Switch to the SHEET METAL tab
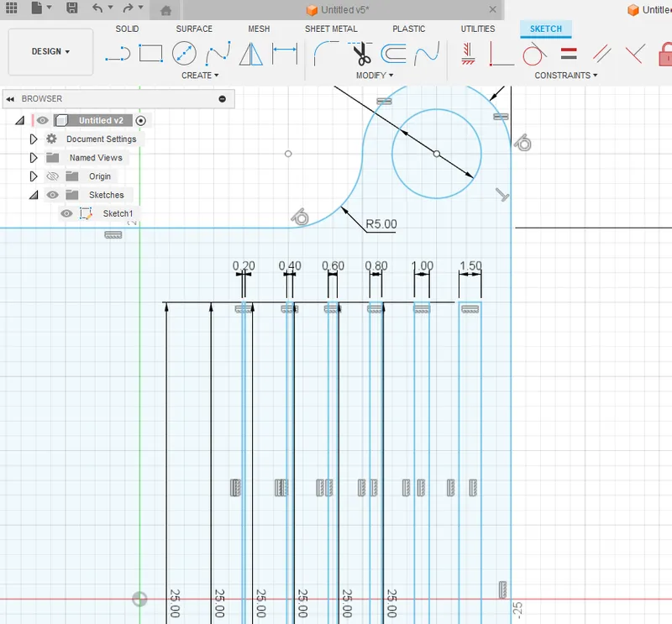Screen dimensions: 672x624 coord(331,29)
